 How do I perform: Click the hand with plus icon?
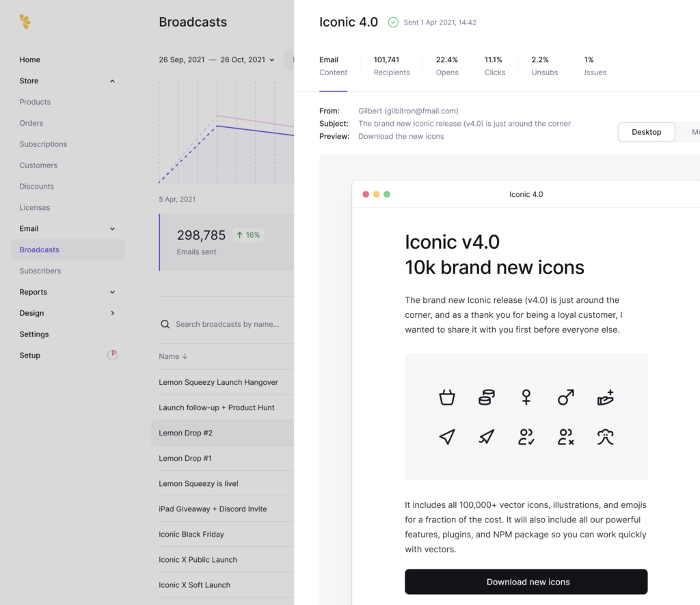point(606,397)
